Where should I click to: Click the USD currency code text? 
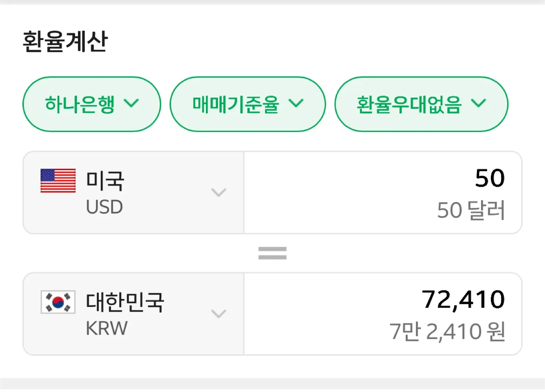[x=104, y=207]
